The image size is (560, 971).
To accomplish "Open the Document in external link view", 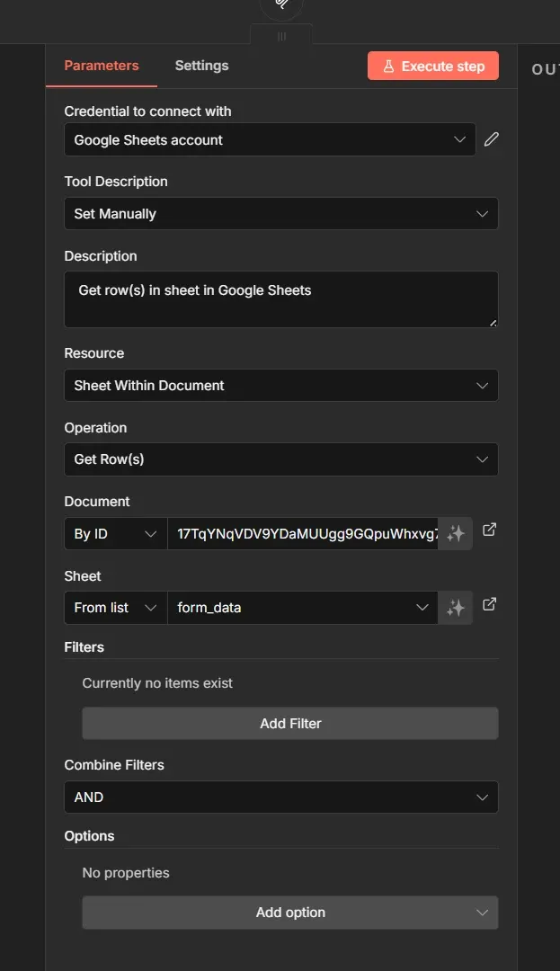I will 489,530.
